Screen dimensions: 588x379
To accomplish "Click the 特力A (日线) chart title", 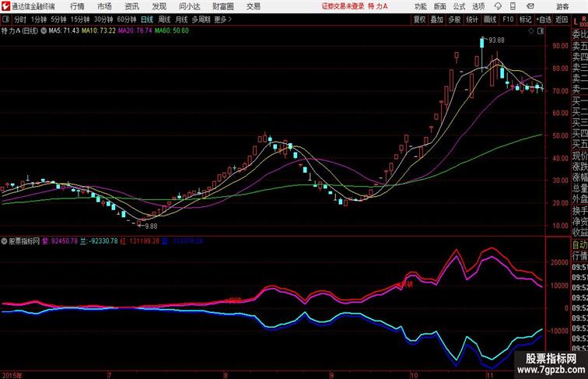I will click(20, 31).
